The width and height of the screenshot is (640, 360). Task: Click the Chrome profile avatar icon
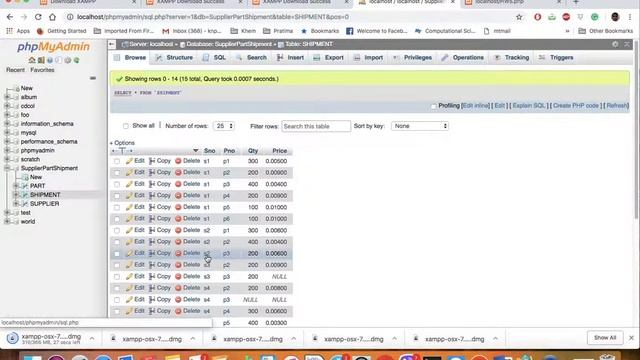pyautogui.click(x=615, y=17)
